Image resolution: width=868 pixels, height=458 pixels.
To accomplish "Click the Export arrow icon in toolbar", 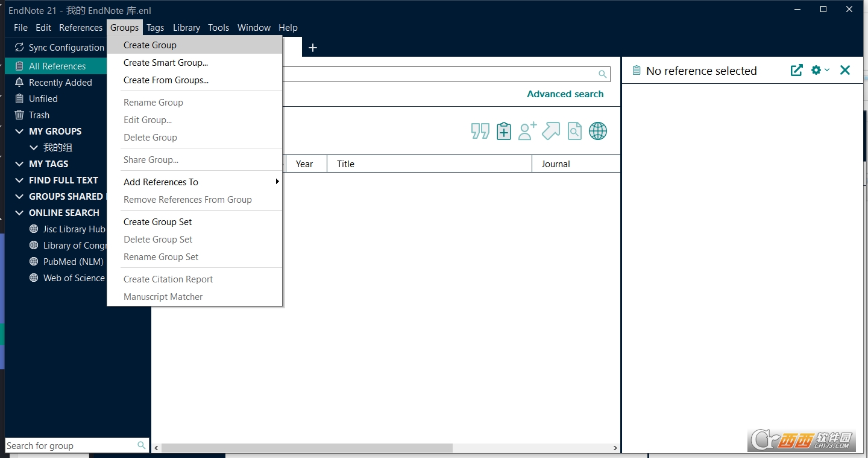I will [551, 131].
